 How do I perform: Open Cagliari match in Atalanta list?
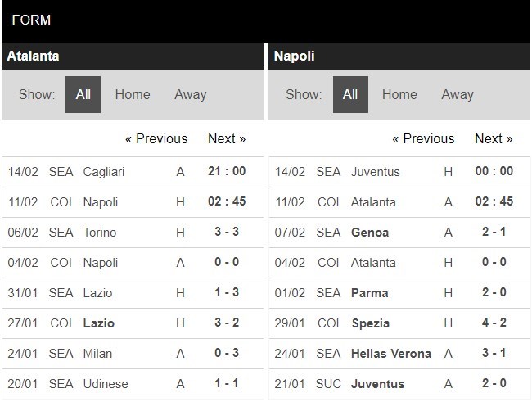pyautogui.click(x=103, y=172)
